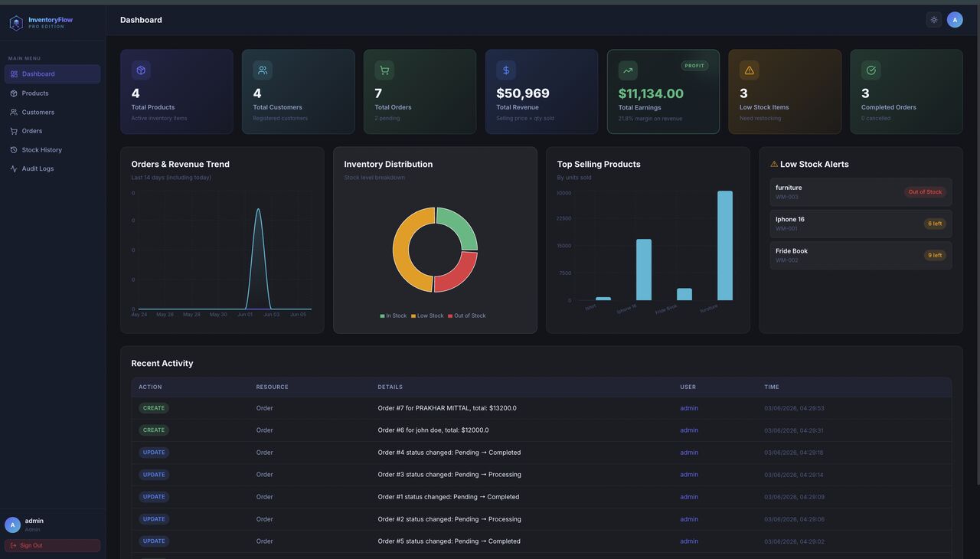This screenshot has height=559, width=980.
Task: Click the USER column header
Action: point(688,387)
